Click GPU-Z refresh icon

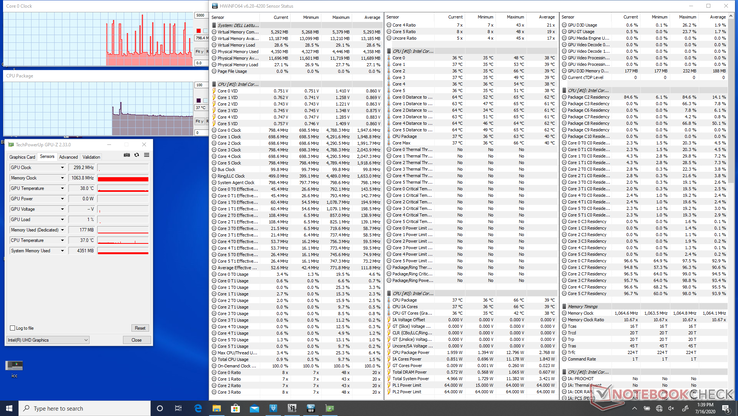click(x=136, y=155)
